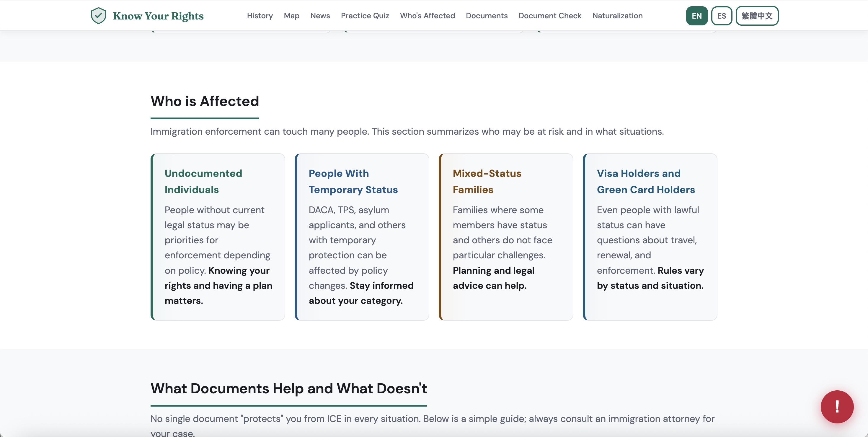Screen dimensions: 868x437
Task: Go to the Map section
Action: (x=291, y=15)
